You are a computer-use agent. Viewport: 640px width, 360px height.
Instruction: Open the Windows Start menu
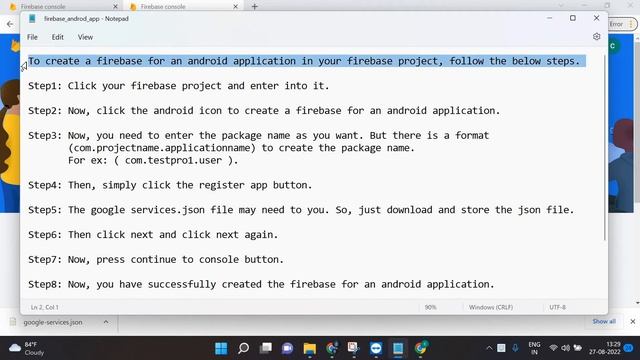[x=221, y=348]
